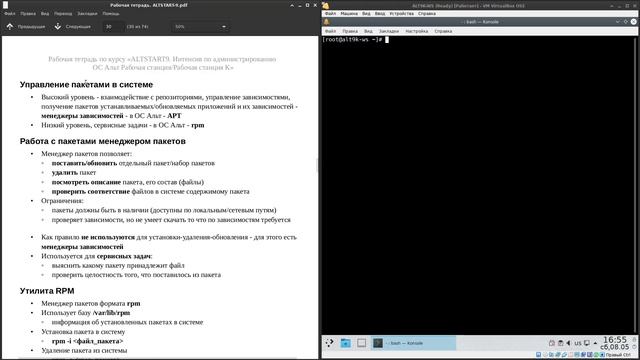640x360 pixels.
Task: Open the zoom level dropdown in PDF viewer
Action: coord(200,27)
